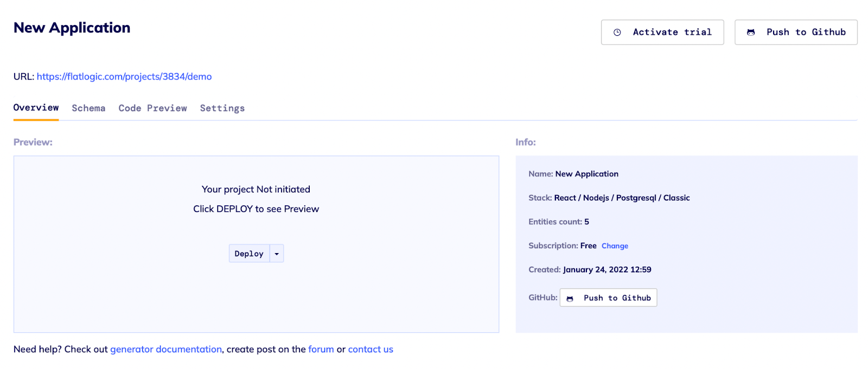Click the GitHub cat icon in the top-right button
This screenshot has height=369, width=868.
(x=751, y=33)
